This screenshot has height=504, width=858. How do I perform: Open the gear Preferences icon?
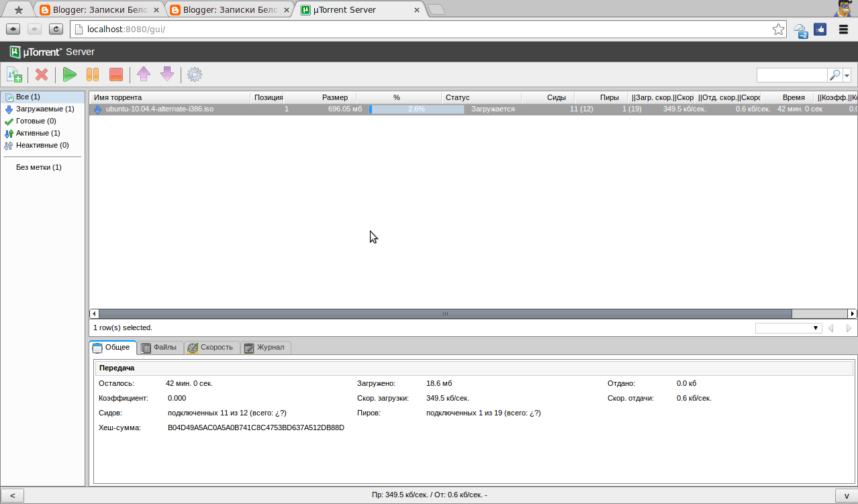click(x=195, y=74)
